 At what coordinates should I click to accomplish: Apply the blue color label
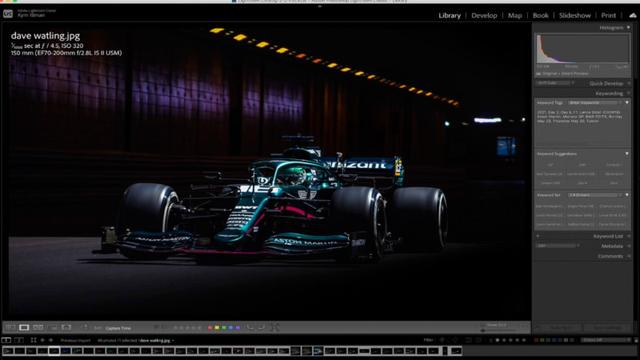pyautogui.click(x=231, y=327)
